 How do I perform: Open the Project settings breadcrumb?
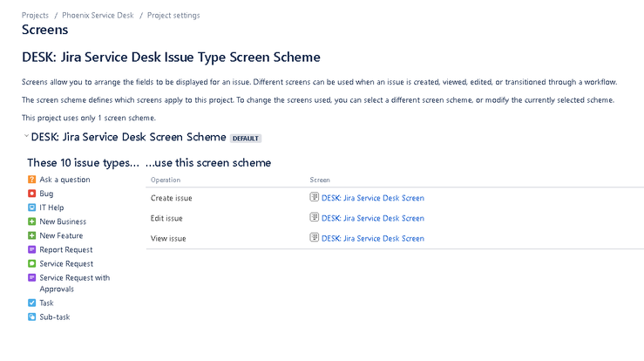click(173, 15)
